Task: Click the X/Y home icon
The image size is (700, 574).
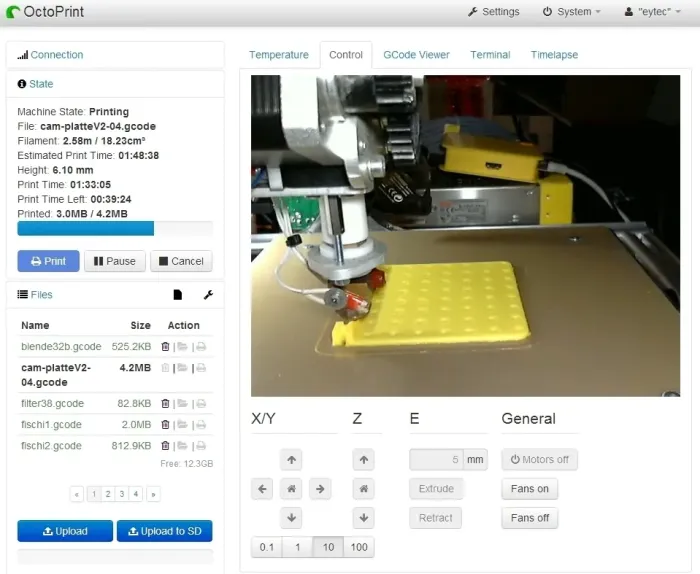Action: [x=291, y=489]
